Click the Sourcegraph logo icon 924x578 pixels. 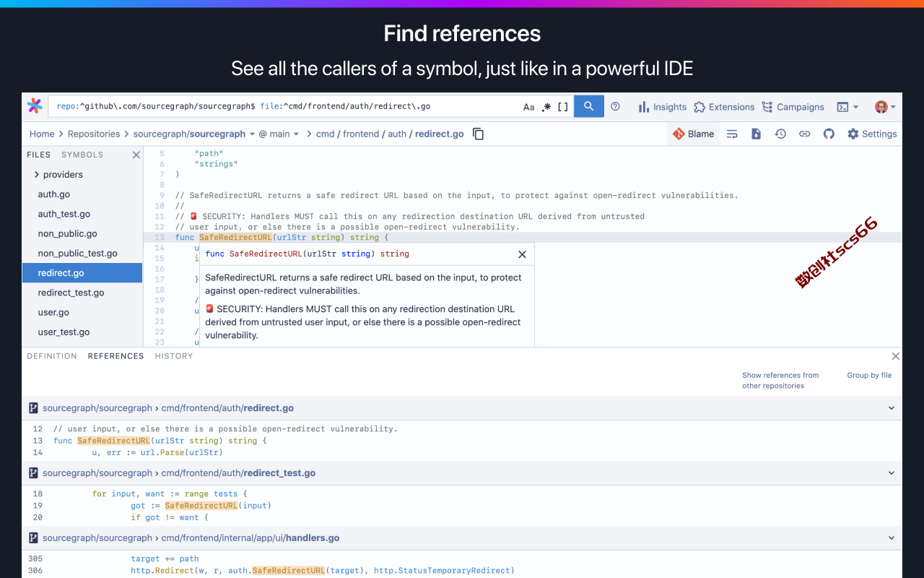coord(35,106)
